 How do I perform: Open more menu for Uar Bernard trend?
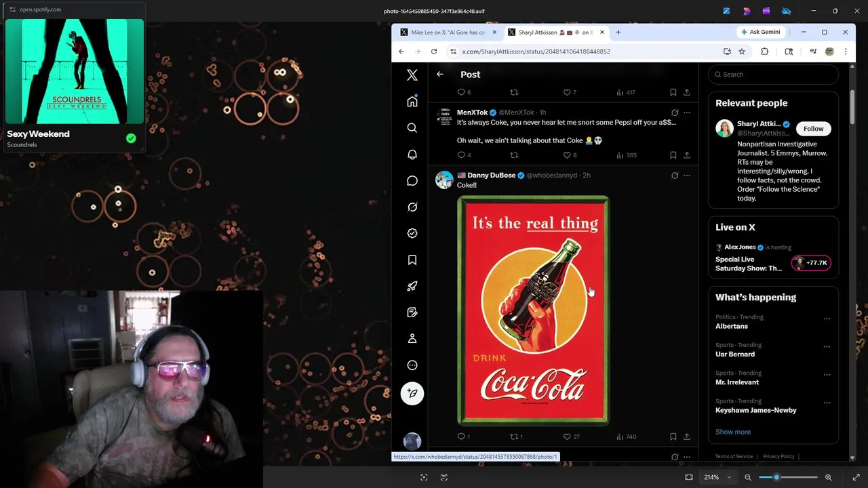tap(827, 346)
